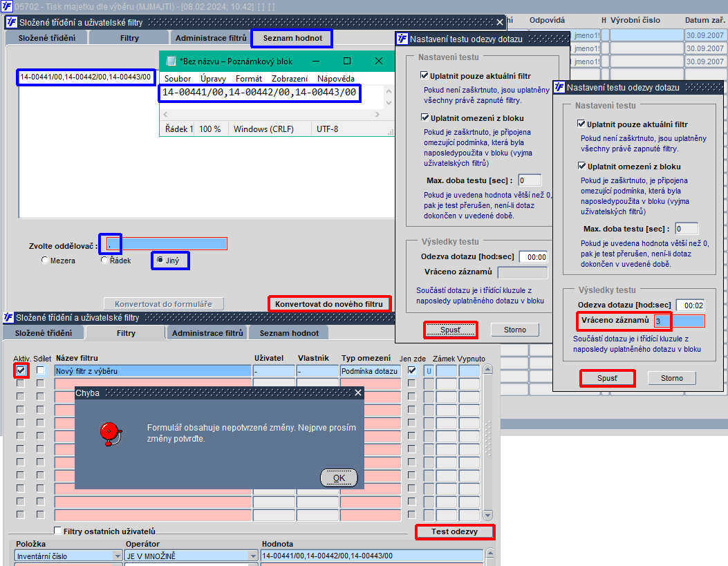Maximize the Notepad window
Screen dimensions: 728x566
pos(347,61)
